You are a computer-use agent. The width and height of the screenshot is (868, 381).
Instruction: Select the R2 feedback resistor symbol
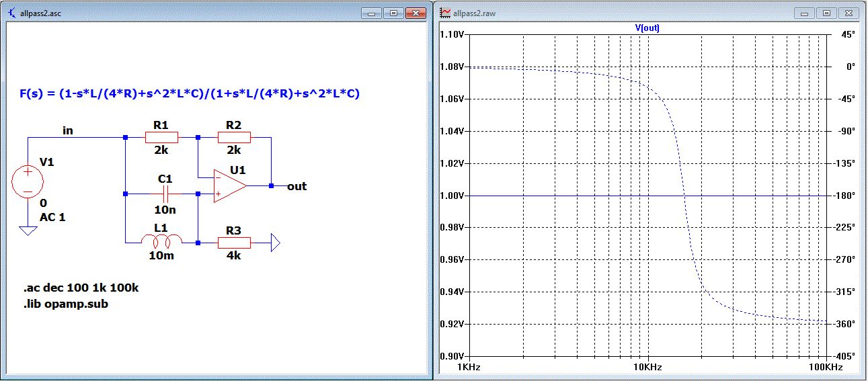coord(233,138)
